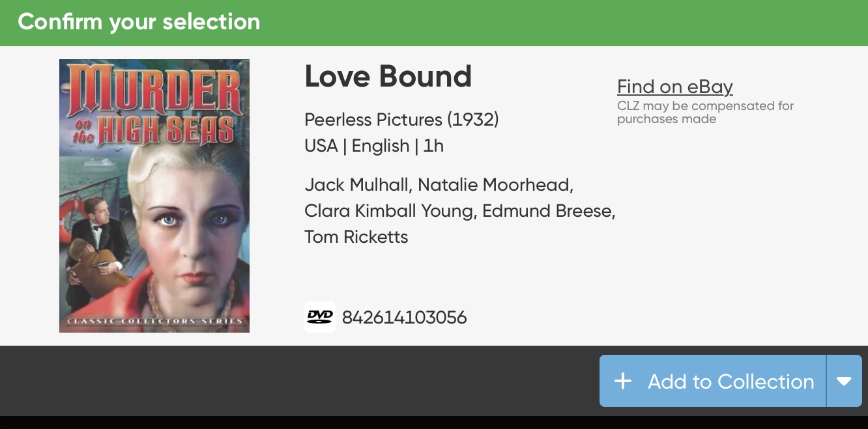The height and width of the screenshot is (429, 868).
Task: Click the Murder on the High Seas cover
Action: coord(154,195)
